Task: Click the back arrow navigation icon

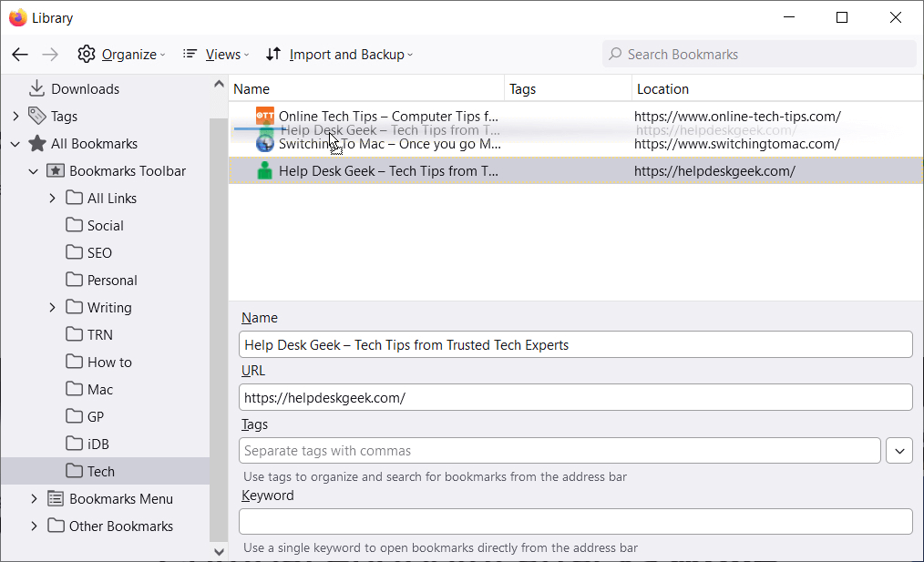Action: pyautogui.click(x=20, y=55)
